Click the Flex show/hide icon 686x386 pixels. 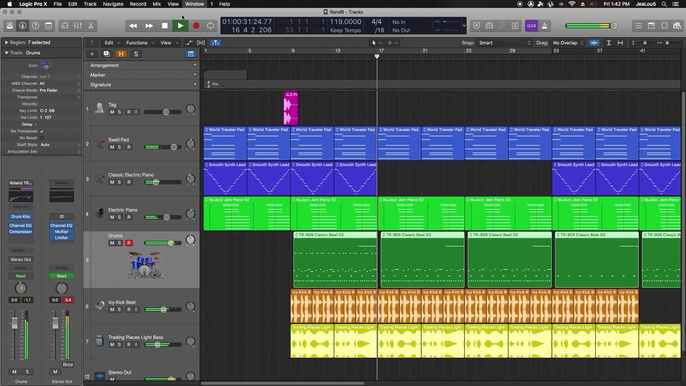click(201, 43)
